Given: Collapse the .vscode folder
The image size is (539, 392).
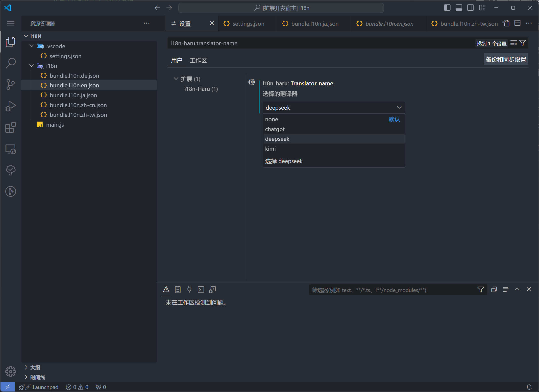Looking at the screenshot, I should (31, 46).
